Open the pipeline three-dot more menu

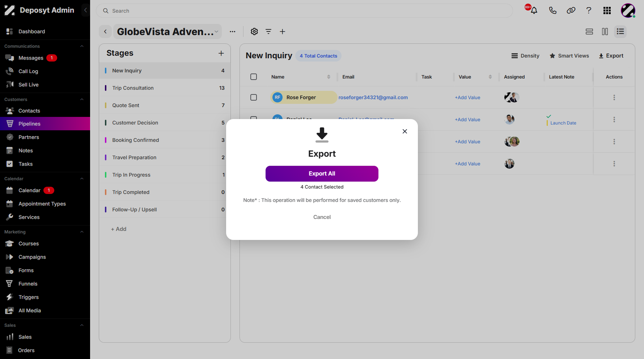coord(233,31)
